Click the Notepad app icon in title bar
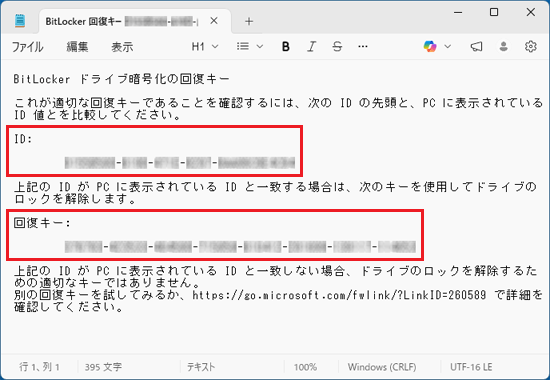 20,21
